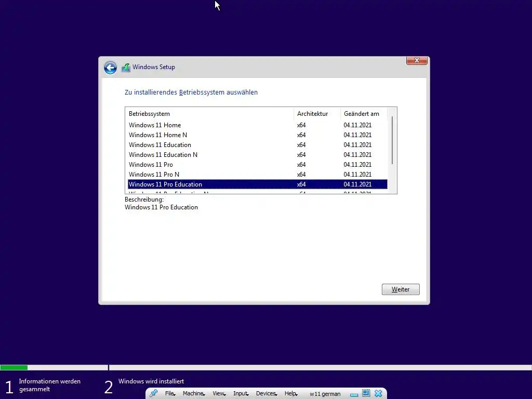Open the VirtualBox Input menu
This screenshot has width=532, height=399.
coord(241,394)
